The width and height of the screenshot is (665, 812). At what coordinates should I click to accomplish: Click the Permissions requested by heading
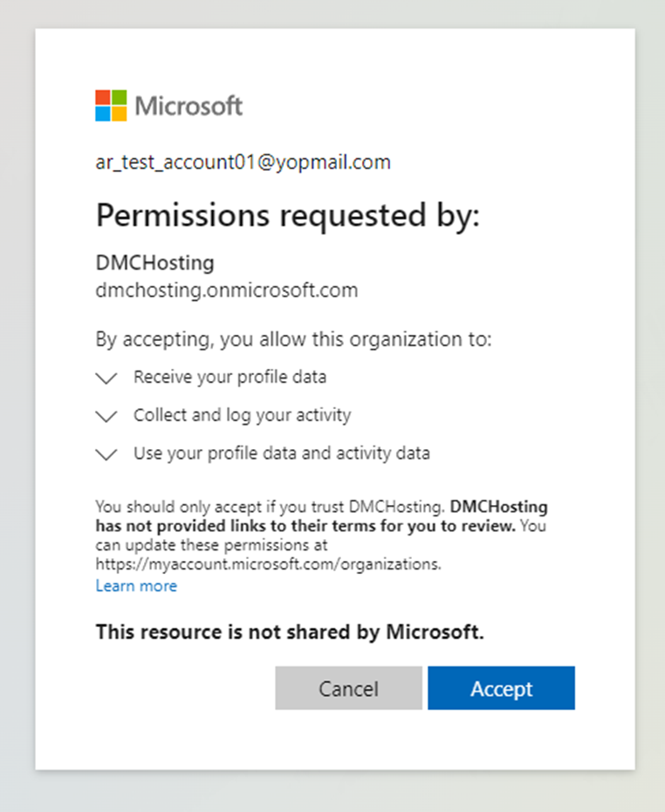[287, 215]
